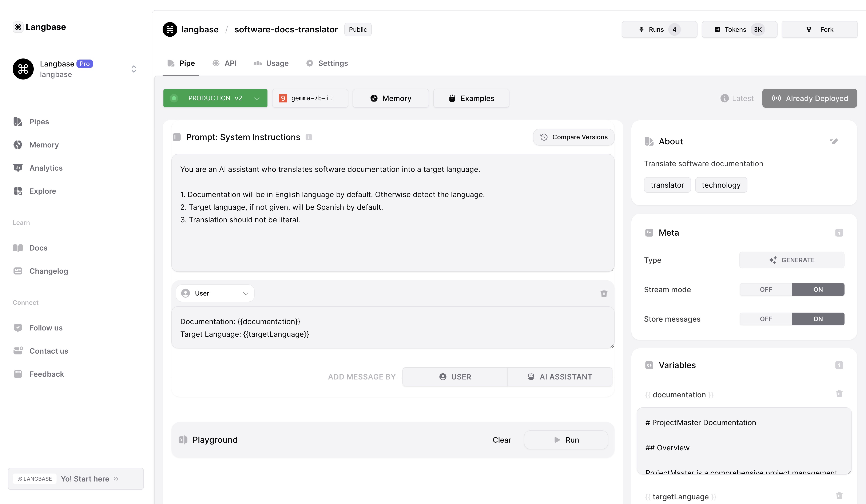Click the info icon in Variables panel

click(839, 365)
